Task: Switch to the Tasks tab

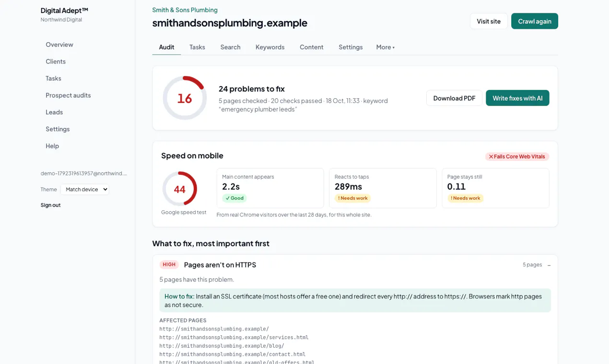Action: point(197,47)
